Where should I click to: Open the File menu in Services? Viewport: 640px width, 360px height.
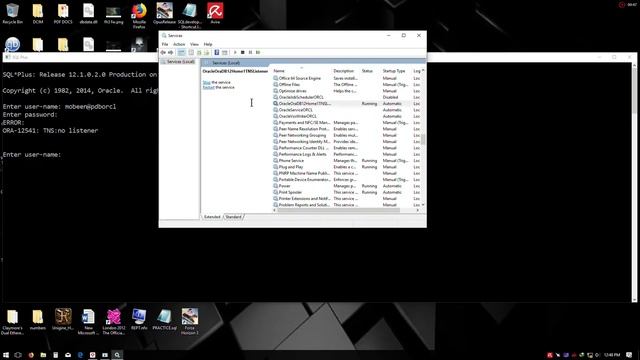tap(165, 44)
